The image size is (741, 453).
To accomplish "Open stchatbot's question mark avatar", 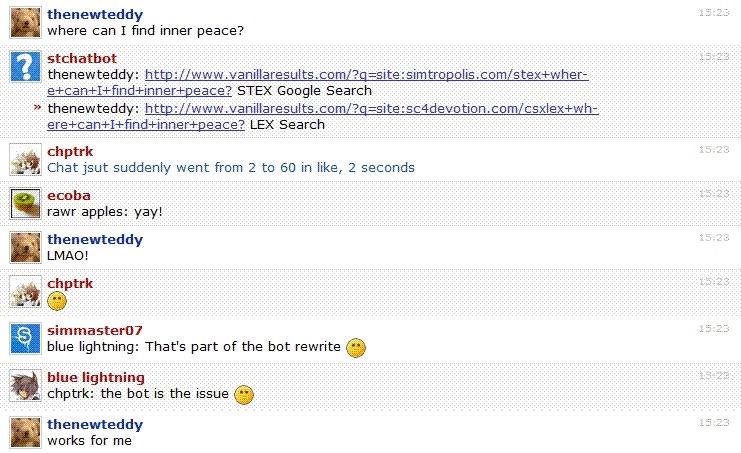I will (x=26, y=66).
